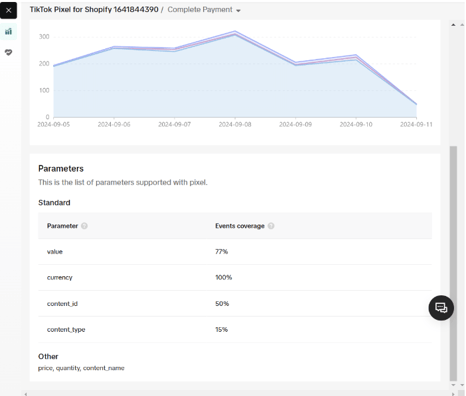Image resolution: width=466 pixels, height=396 pixels.
Task: Select the value parameter row
Action: [235, 252]
